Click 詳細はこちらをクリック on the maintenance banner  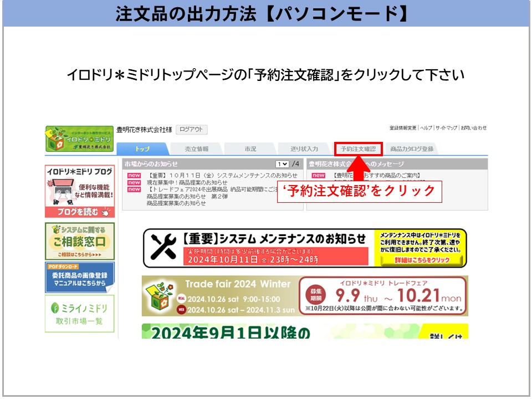tap(422, 260)
